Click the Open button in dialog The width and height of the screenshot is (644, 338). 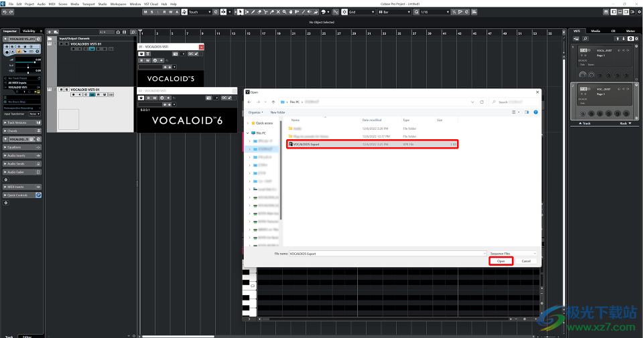(501, 261)
